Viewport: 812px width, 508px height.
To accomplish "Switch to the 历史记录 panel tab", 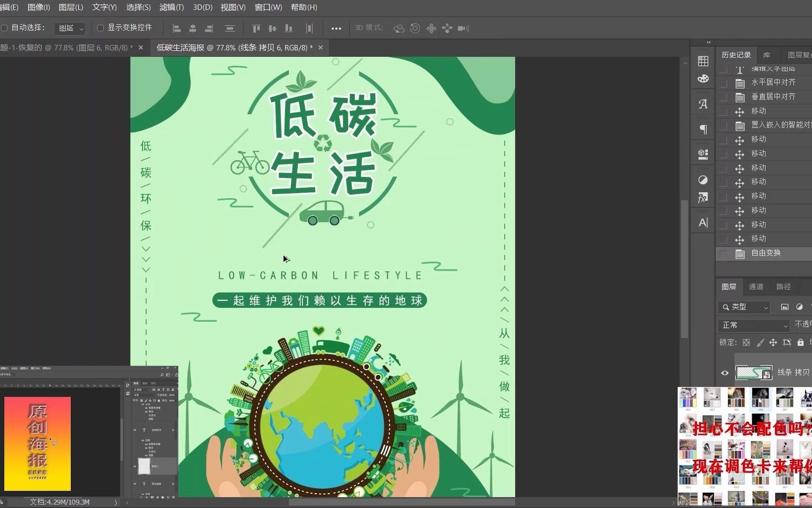I will coord(736,55).
